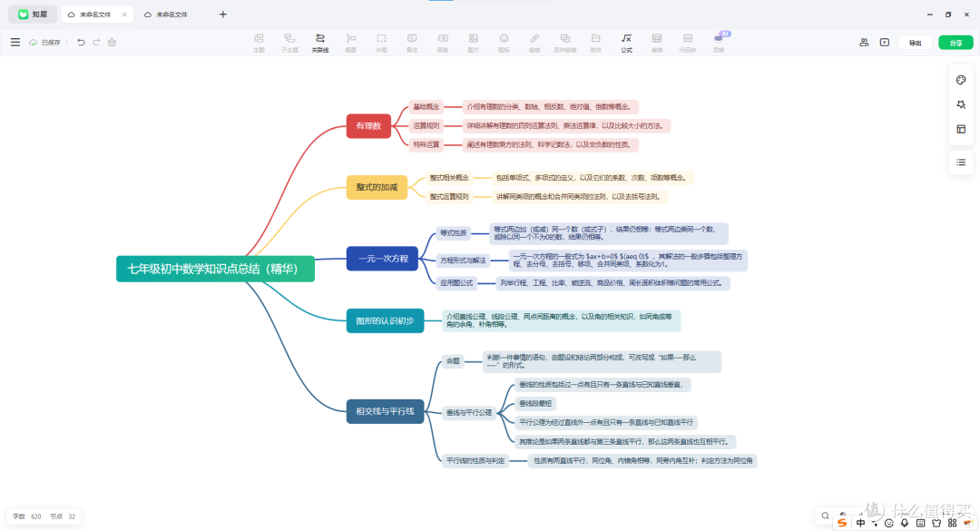Open the hamburger main menu
This screenshot has height=531, width=980.
(15, 42)
